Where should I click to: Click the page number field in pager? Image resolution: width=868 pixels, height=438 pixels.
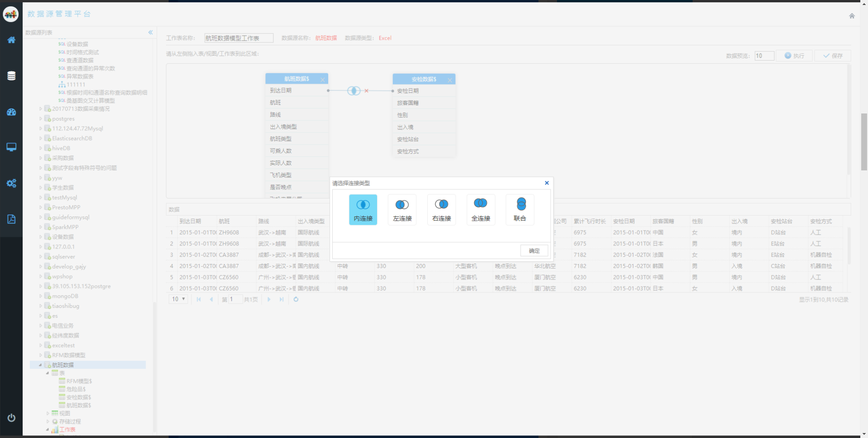click(236, 299)
